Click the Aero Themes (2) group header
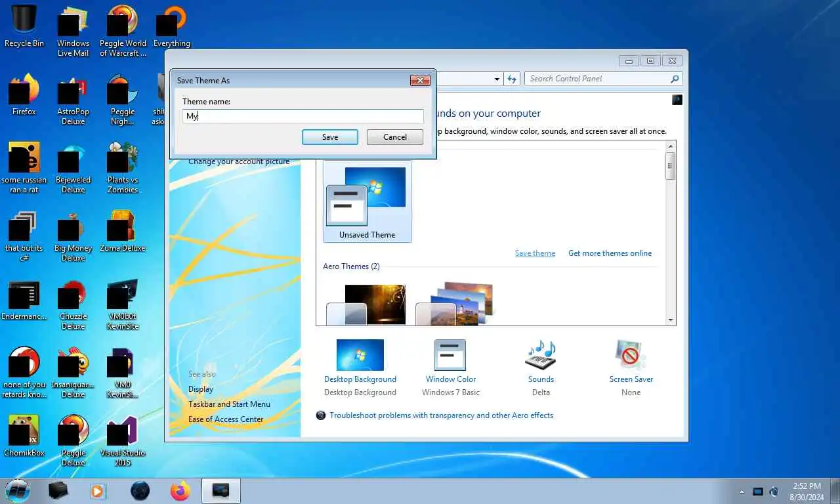 coord(351,266)
